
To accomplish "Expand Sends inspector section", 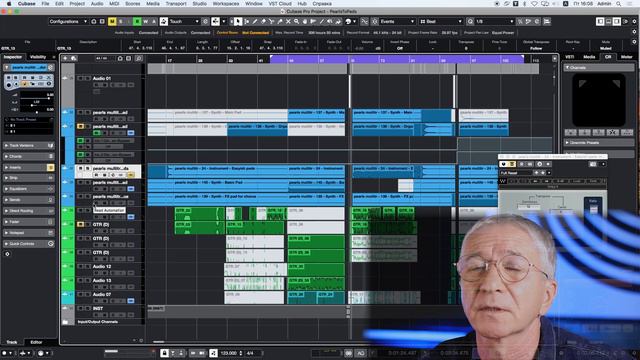I will 29,200.
